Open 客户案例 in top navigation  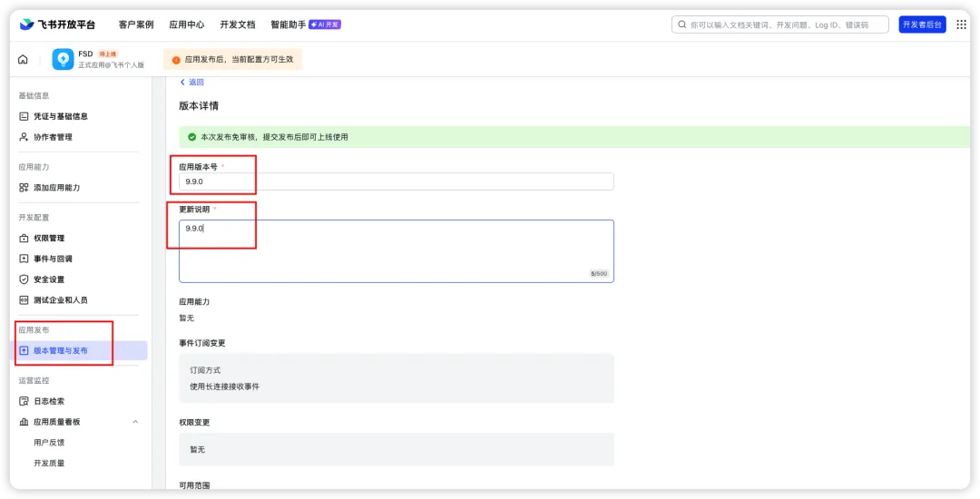click(136, 24)
